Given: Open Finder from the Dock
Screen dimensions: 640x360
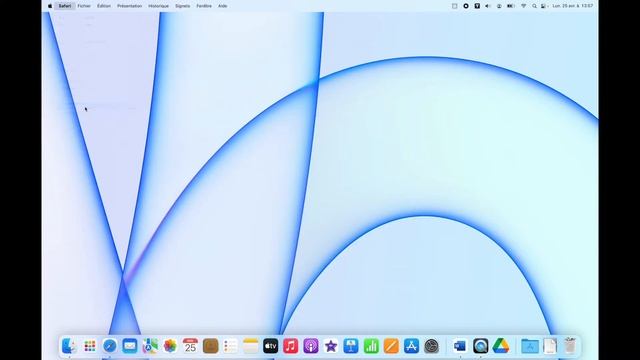Looking at the screenshot, I should coord(69,346).
